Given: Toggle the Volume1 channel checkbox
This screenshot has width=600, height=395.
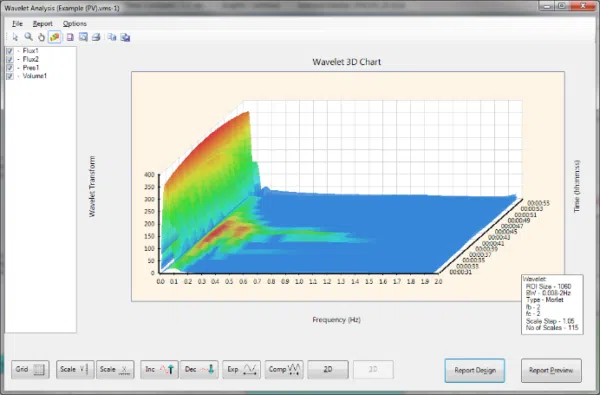Looking at the screenshot, I should click(x=10, y=76).
